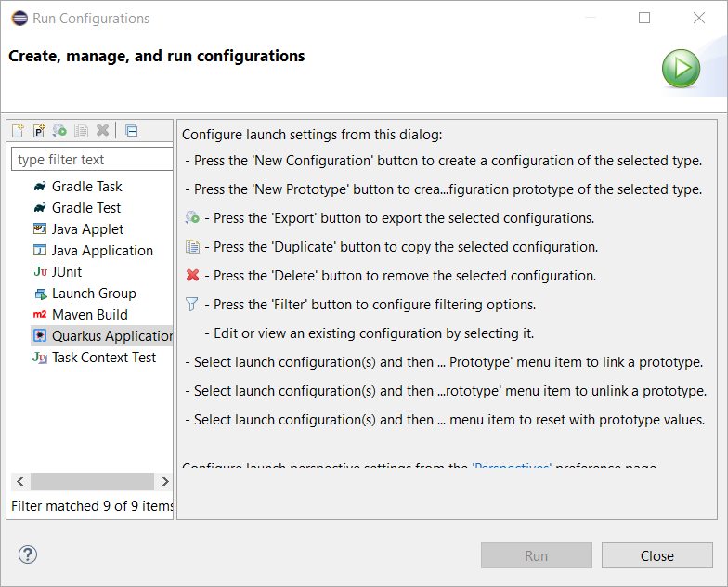The width and height of the screenshot is (728, 587).
Task: Click the type filter text field
Action: click(x=91, y=160)
